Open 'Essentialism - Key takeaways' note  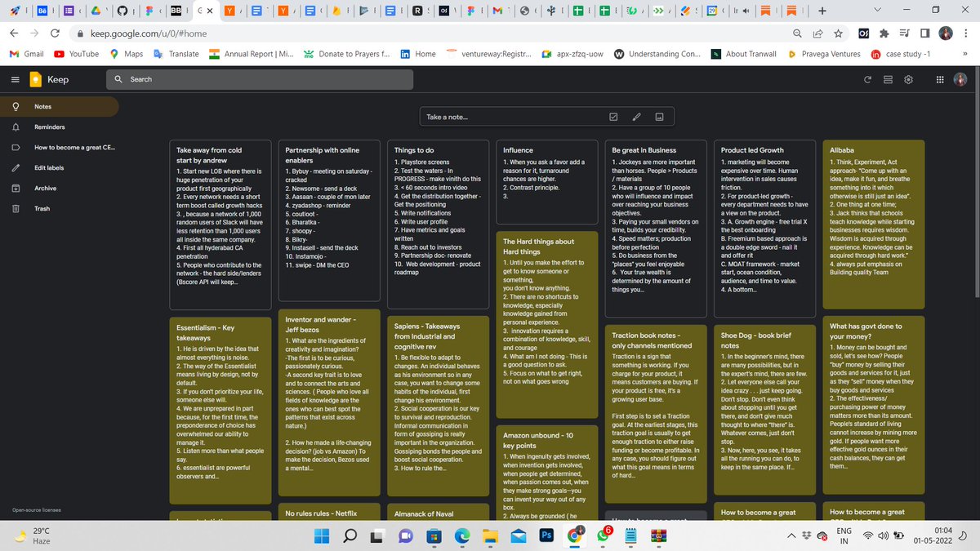click(220, 411)
